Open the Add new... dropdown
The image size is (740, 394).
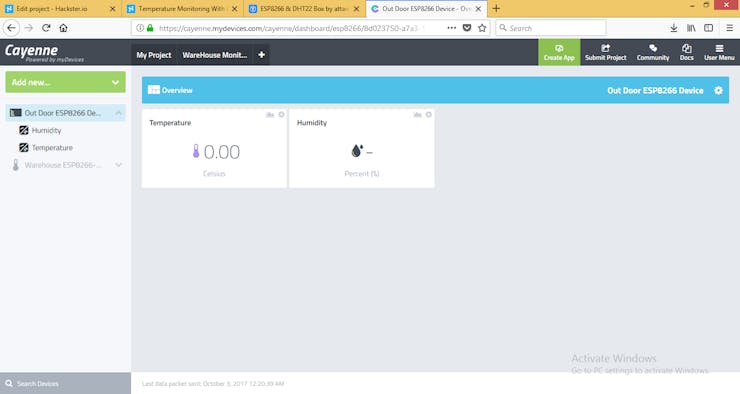point(66,82)
